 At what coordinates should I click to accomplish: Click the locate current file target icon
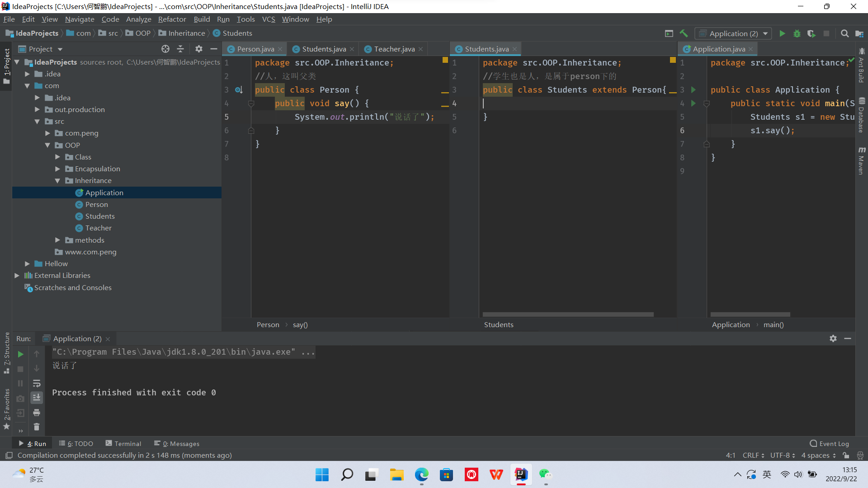[x=165, y=49]
